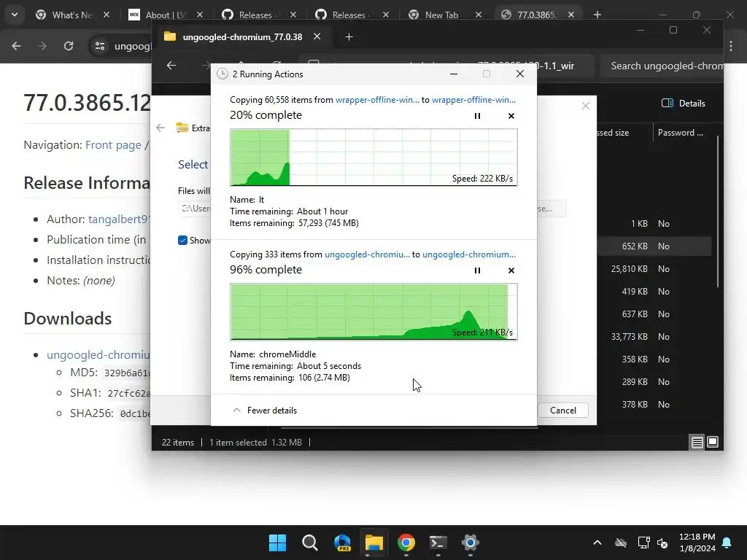Open taskbar Search
The width and height of the screenshot is (747, 560).
click(309, 542)
